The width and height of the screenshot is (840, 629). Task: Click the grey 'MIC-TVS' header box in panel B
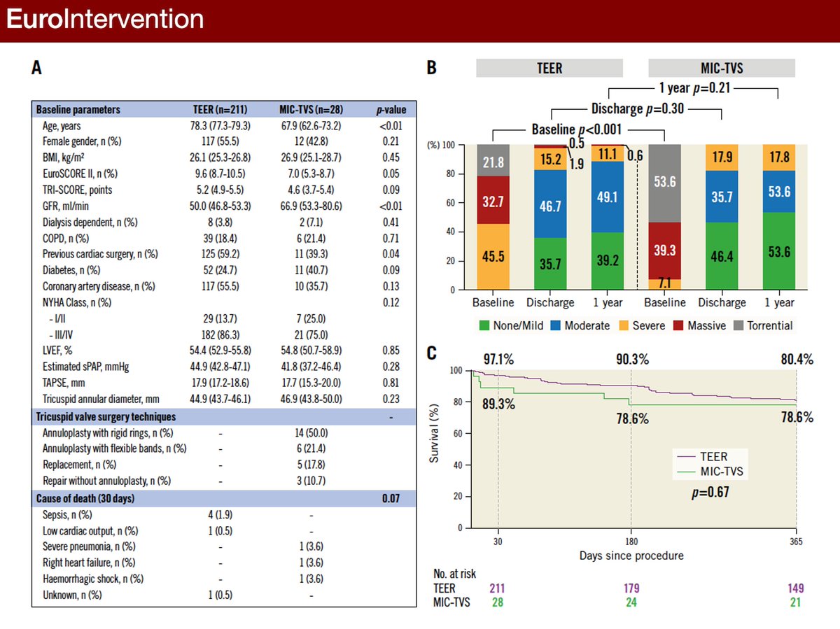click(722, 68)
